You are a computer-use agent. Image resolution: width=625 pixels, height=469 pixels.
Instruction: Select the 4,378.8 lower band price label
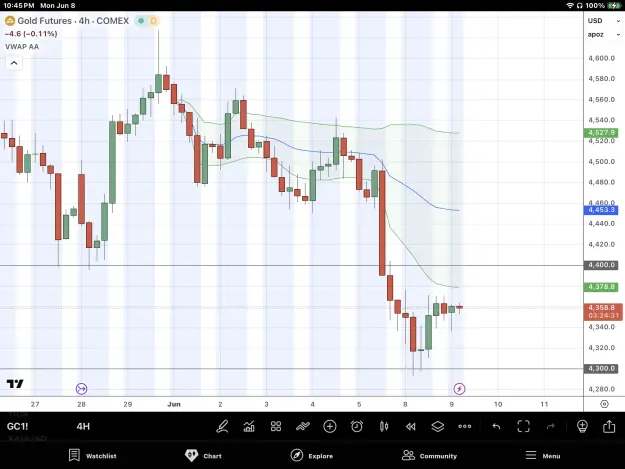pos(601,287)
